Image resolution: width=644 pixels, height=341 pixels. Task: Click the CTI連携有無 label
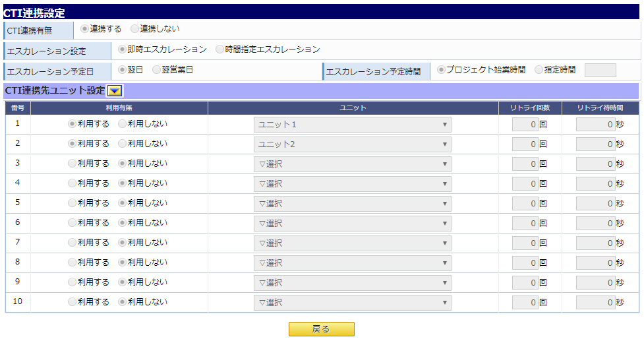30,31
